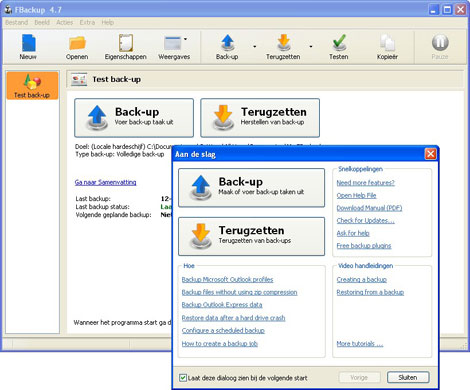Open Backup Microsoft Outlook profiles link
Image resolution: width=470 pixels, height=390 pixels.
click(227, 279)
